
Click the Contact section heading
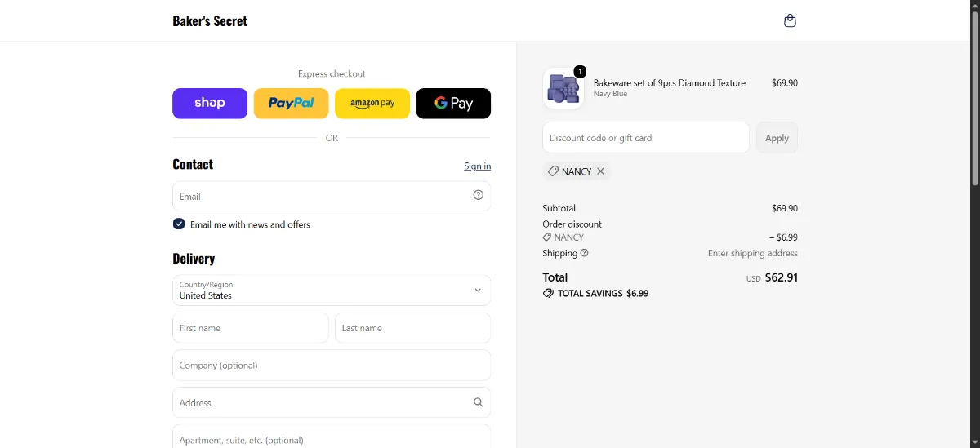(193, 164)
